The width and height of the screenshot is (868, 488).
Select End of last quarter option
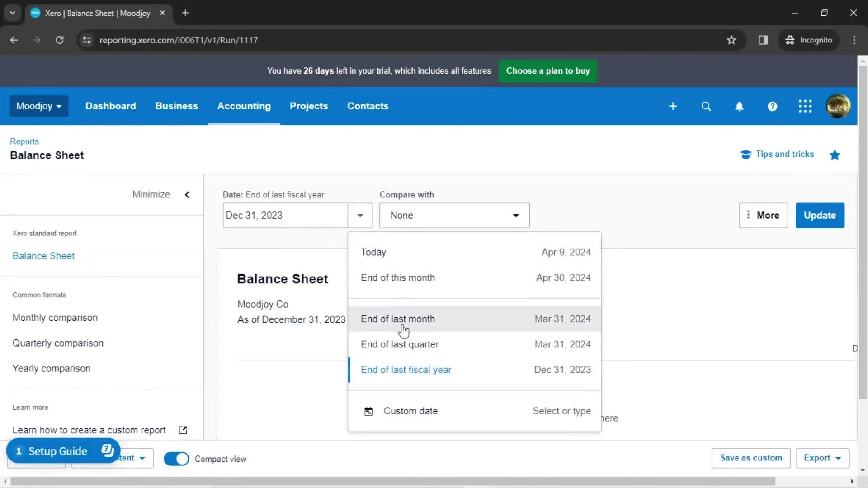475,344
